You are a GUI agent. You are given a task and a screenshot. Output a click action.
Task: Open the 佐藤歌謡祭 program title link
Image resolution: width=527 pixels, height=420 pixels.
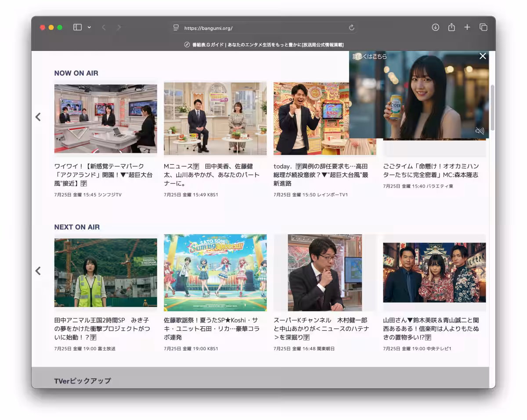pos(212,329)
